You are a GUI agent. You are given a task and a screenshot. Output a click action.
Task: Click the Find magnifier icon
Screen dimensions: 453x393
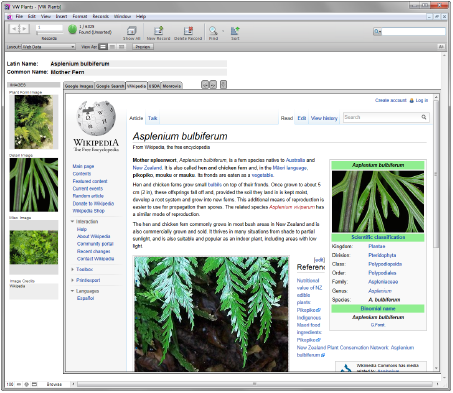213,31
